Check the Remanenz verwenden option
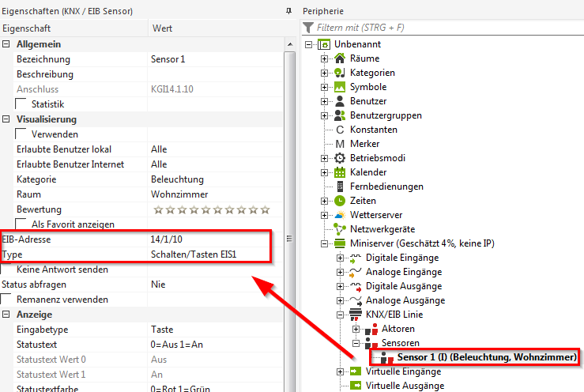584x392 pixels. (6, 300)
